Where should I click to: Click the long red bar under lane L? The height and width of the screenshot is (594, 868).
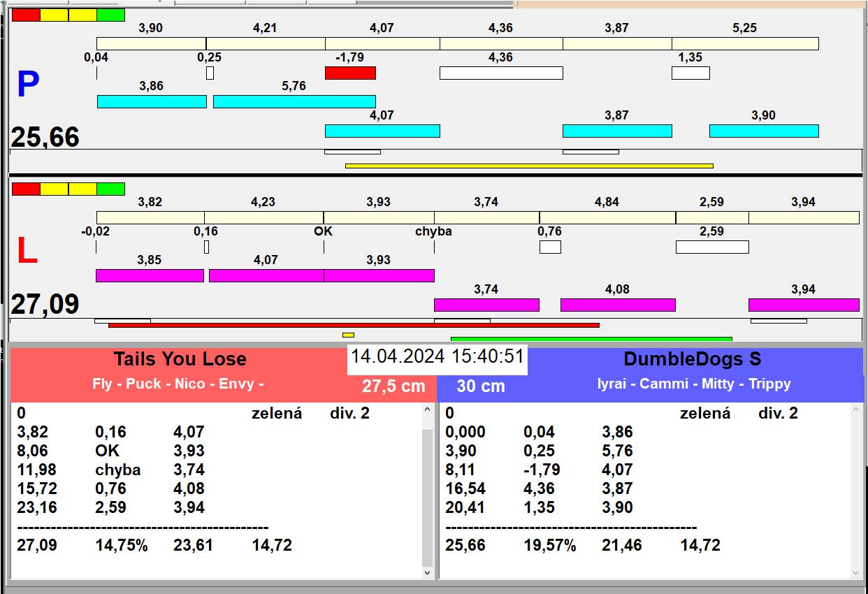(x=354, y=326)
